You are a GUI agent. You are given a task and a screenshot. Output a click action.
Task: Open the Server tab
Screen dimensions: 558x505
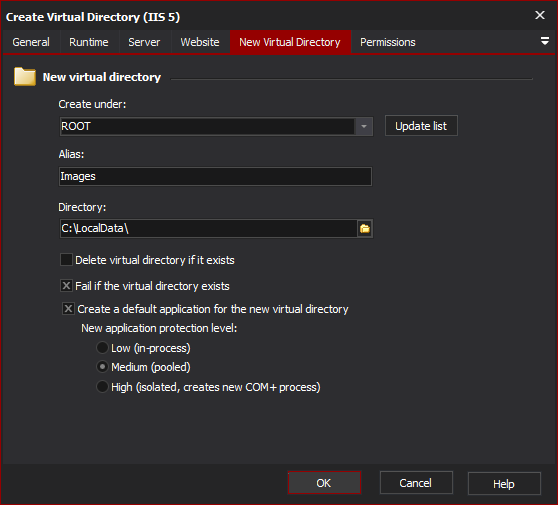[144, 42]
